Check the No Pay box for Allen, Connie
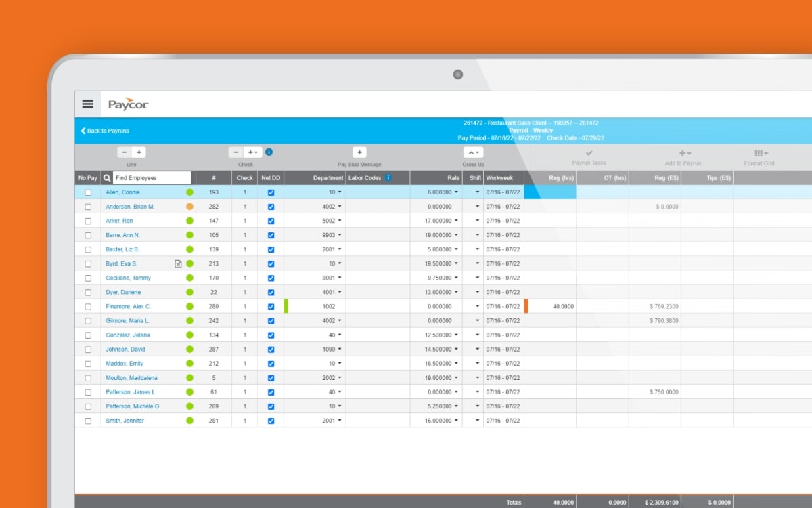Screen dimensions: 812x508 (x=88, y=192)
